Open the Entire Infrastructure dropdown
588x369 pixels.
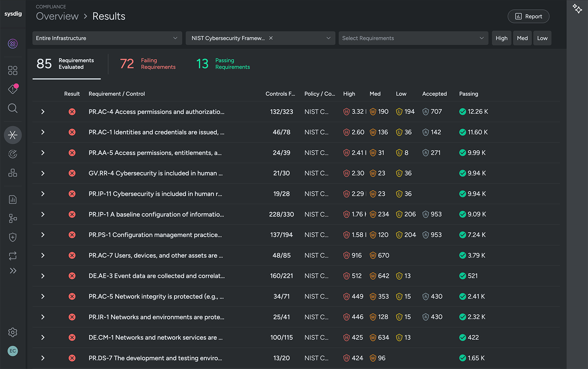click(x=107, y=38)
